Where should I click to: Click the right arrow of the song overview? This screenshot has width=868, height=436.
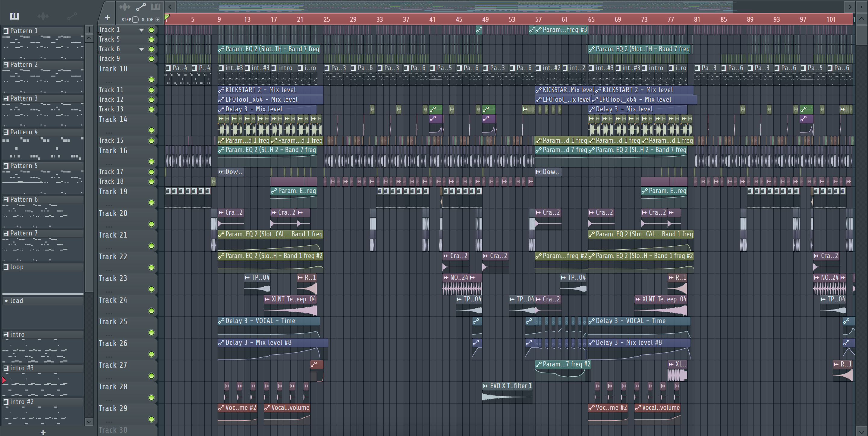(x=850, y=6)
